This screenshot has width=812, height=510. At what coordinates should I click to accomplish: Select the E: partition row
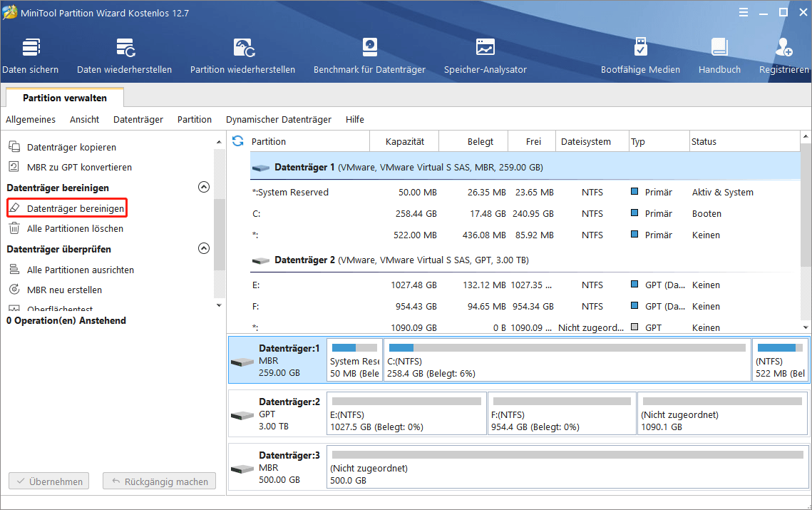(x=525, y=285)
